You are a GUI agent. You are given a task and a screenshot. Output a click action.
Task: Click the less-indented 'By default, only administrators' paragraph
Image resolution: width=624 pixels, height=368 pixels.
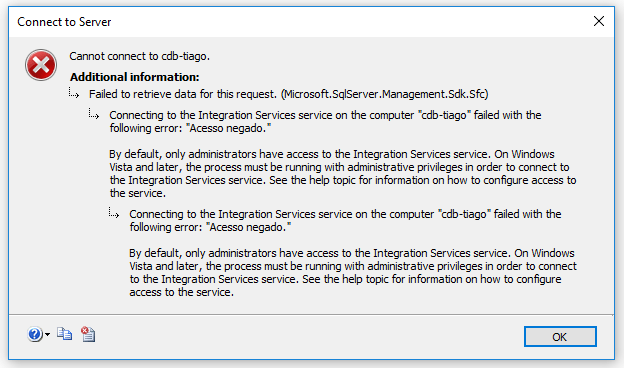click(x=343, y=173)
